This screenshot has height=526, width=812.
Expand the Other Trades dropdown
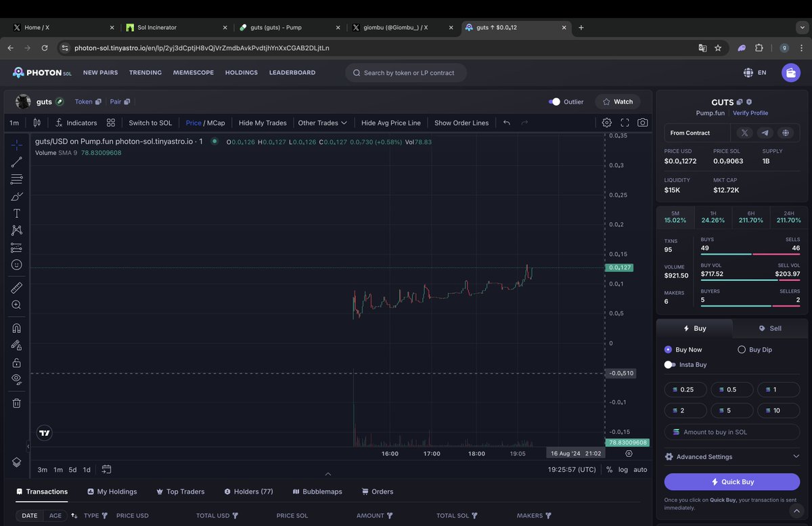pyautogui.click(x=322, y=123)
